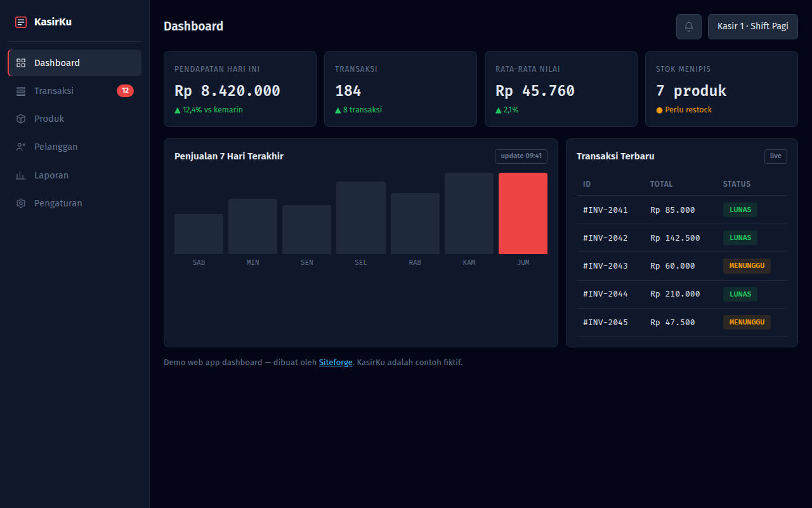Open the Pengaturan menu item
Viewport: 812px width, 508px height.
(x=75, y=203)
